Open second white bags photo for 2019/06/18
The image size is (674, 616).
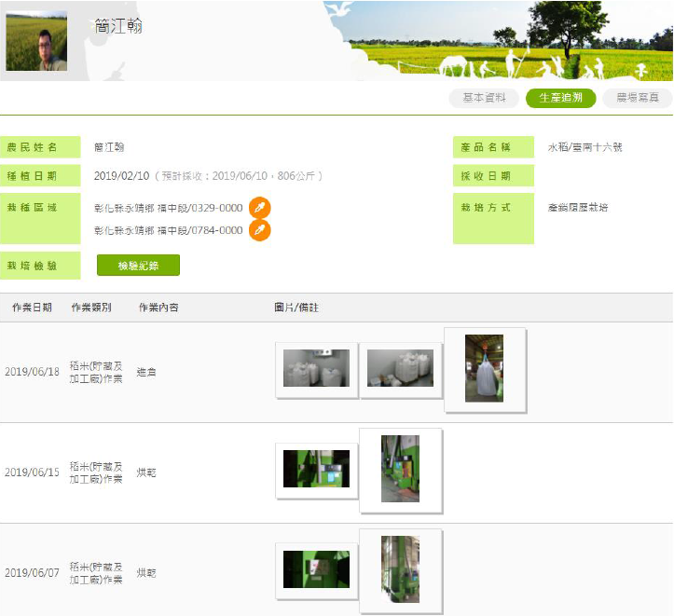click(x=400, y=368)
